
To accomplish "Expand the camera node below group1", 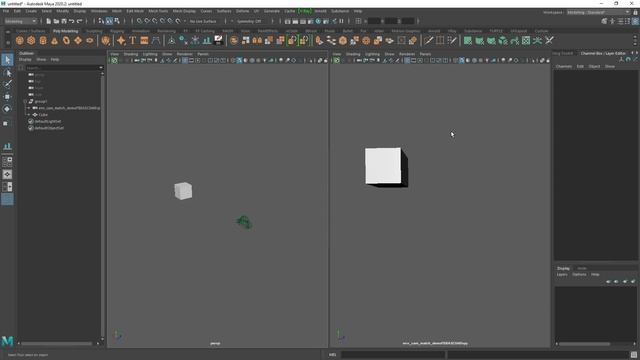I will (29, 108).
